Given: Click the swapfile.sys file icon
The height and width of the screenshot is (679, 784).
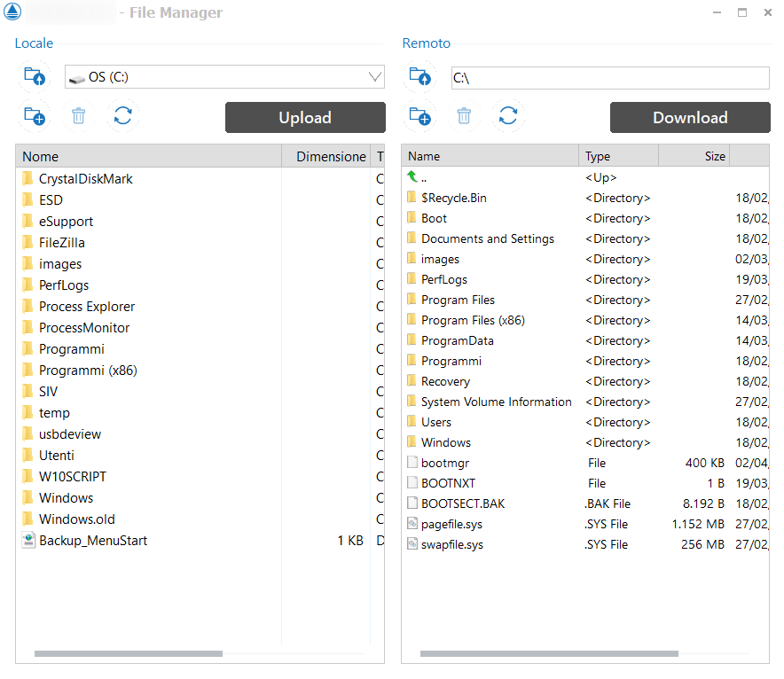Looking at the screenshot, I should (412, 543).
